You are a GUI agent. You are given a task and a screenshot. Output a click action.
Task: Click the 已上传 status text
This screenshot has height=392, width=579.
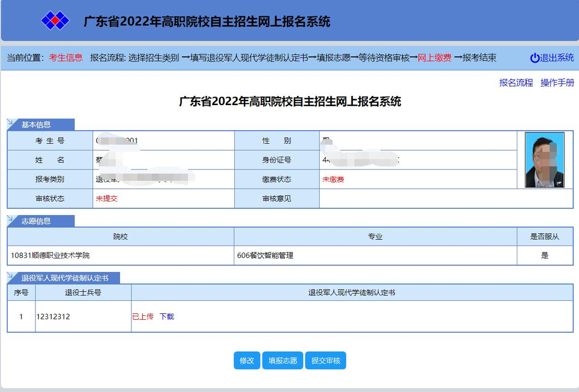point(143,316)
